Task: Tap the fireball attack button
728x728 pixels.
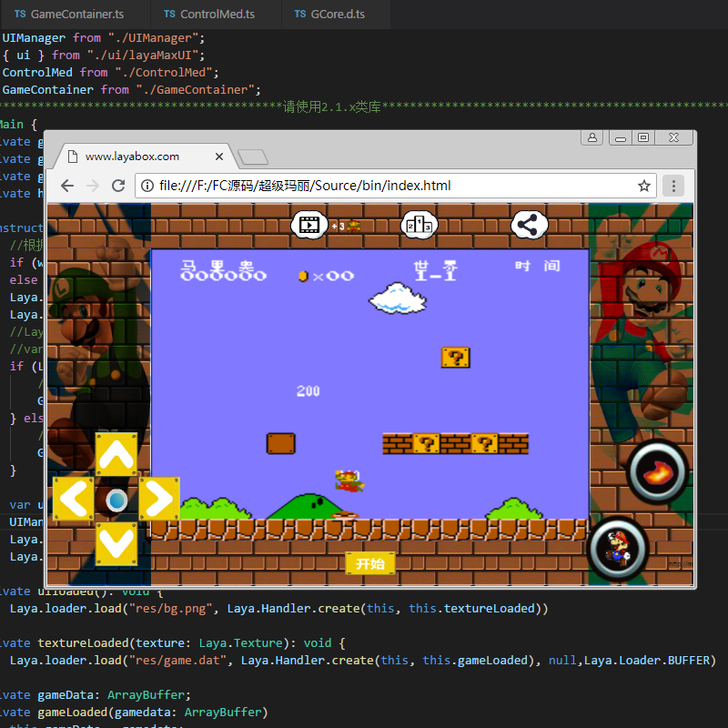Action: click(657, 471)
